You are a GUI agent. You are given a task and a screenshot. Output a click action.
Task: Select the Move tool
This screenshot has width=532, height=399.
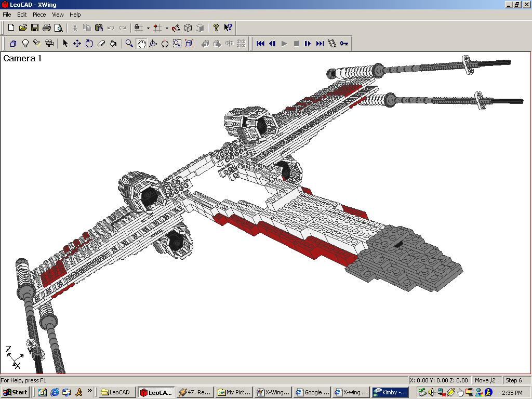click(77, 44)
